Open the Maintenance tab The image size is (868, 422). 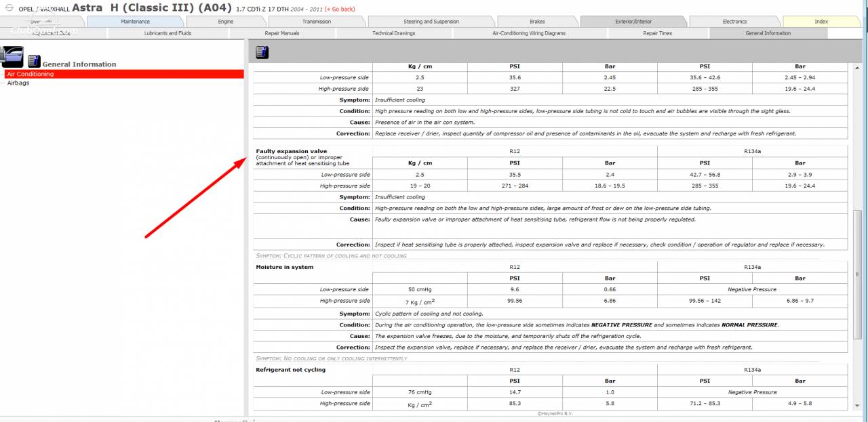tap(136, 22)
